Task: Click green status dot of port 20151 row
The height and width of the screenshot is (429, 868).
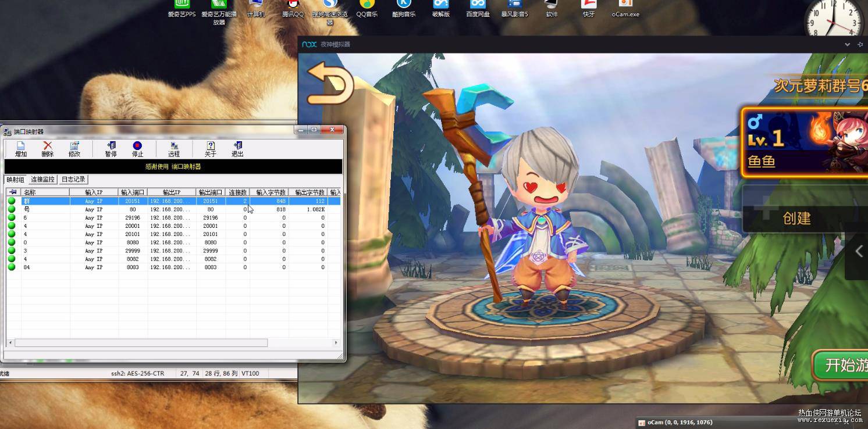Action: [12, 201]
